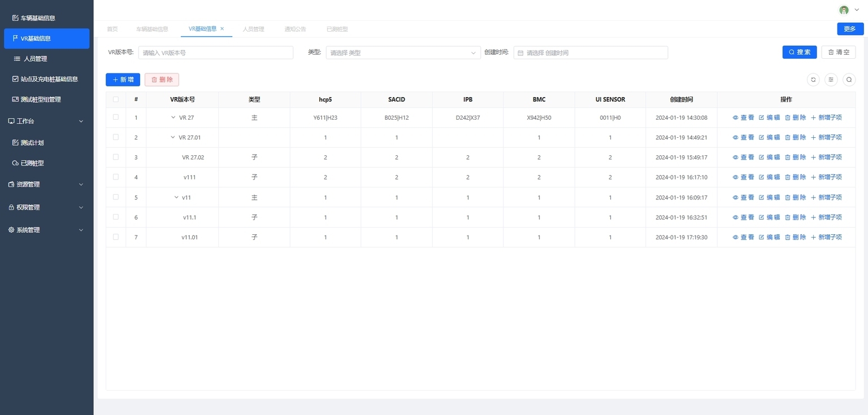Open the user avatar dropdown arrow
The width and height of the screenshot is (868, 415).
pyautogui.click(x=857, y=10)
